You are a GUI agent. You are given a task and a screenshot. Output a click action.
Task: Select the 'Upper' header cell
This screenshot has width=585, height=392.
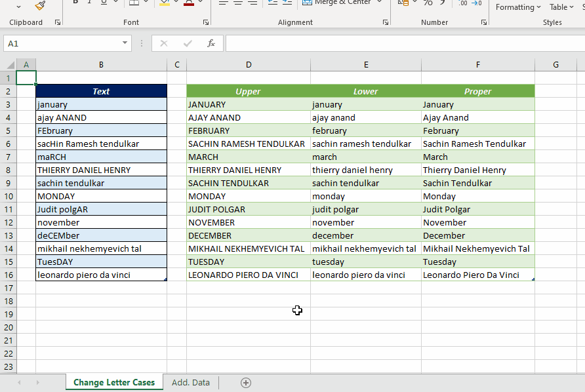click(x=249, y=91)
